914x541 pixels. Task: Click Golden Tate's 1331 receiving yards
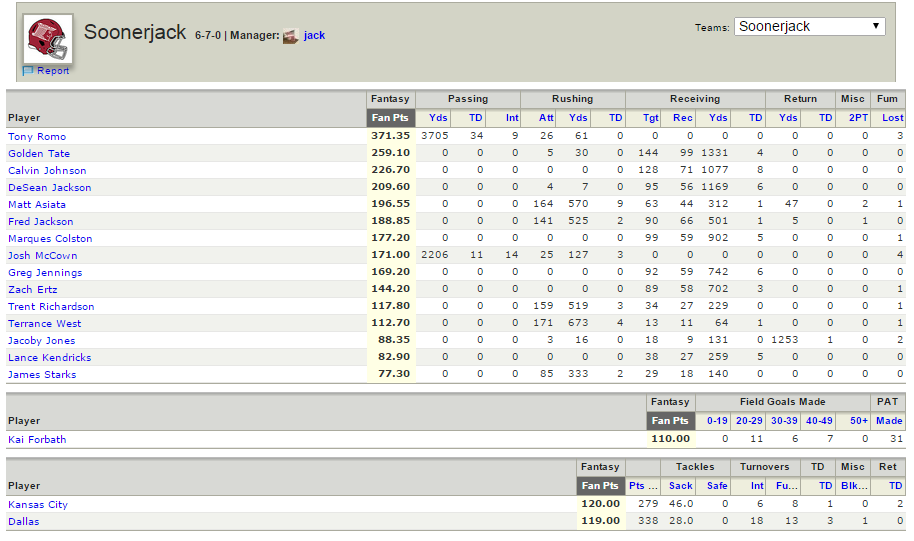(715, 153)
